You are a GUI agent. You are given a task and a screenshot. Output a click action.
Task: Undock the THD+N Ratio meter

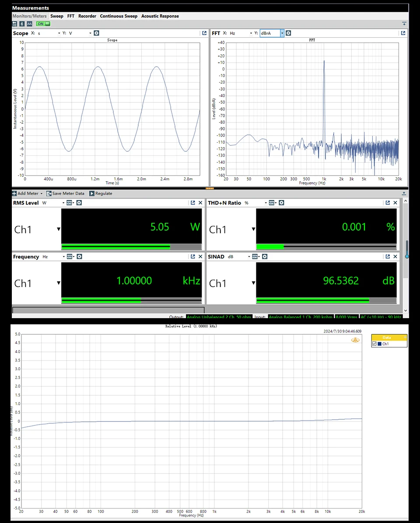click(x=388, y=203)
